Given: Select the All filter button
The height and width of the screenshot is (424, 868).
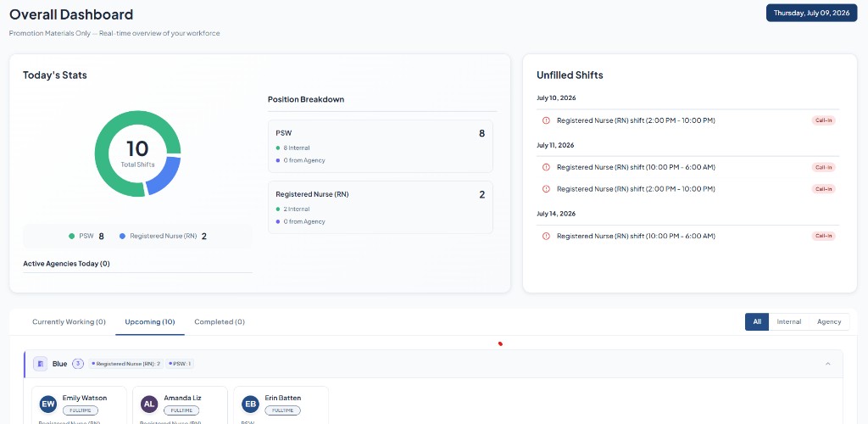Looking at the screenshot, I should click(757, 321).
